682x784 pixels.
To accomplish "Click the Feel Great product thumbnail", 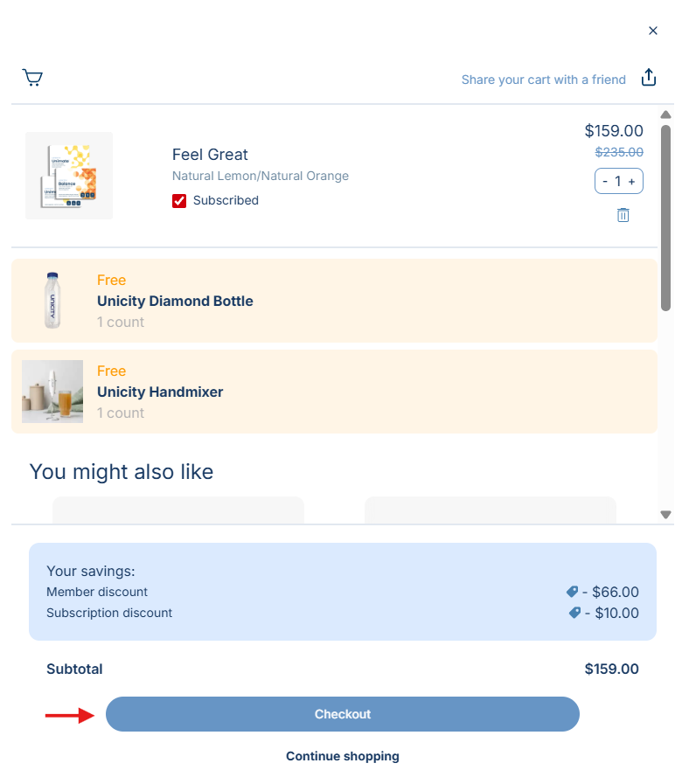I will 69,176.
